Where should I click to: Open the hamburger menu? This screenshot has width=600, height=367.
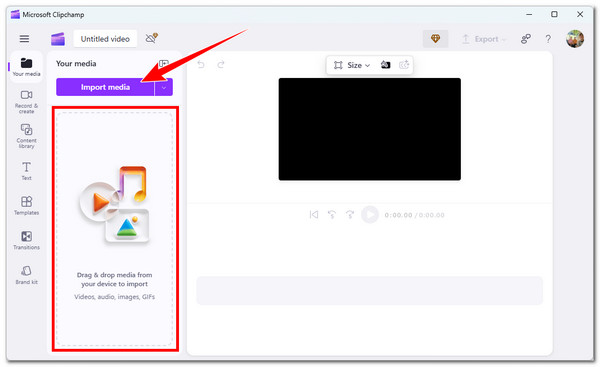tap(24, 39)
